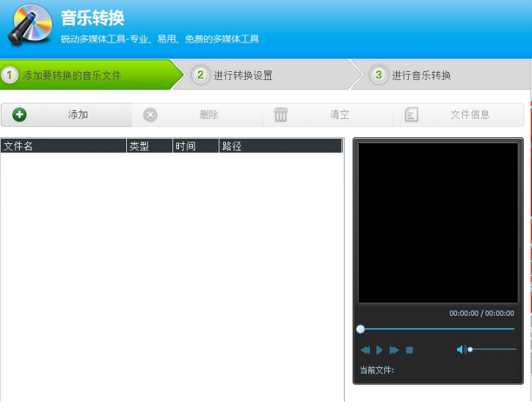The height and width of the screenshot is (417, 532).
Task: Click the play button in player
Action: (x=379, y=350)
